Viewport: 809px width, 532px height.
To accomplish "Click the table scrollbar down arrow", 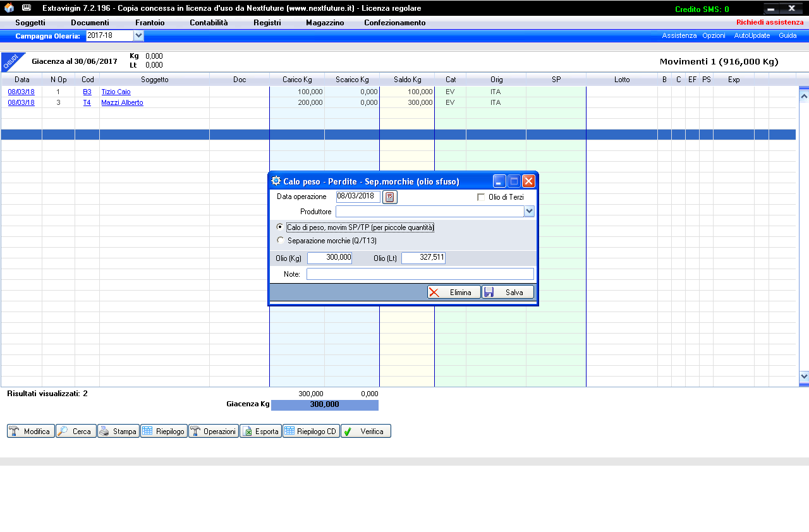I will point(804,376).
